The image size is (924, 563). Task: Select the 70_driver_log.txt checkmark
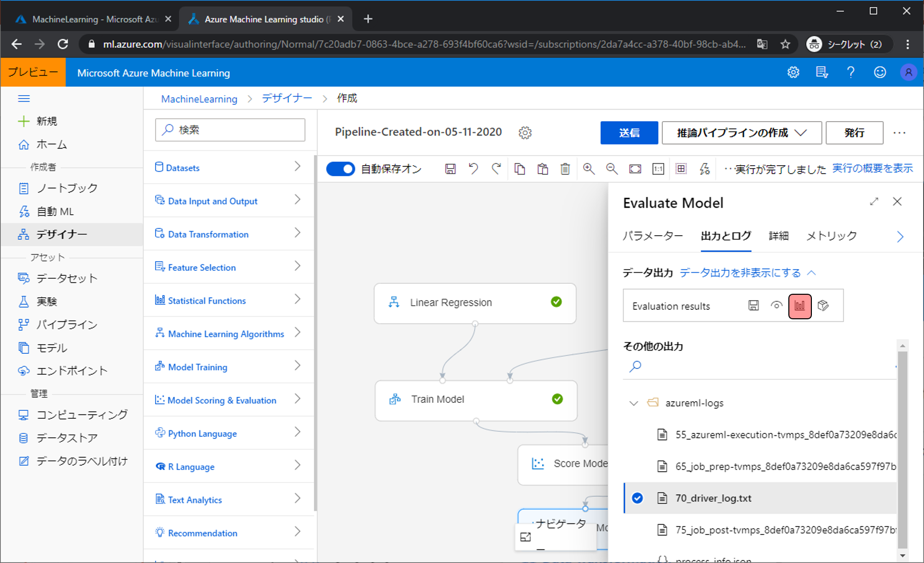click(637, 498)
